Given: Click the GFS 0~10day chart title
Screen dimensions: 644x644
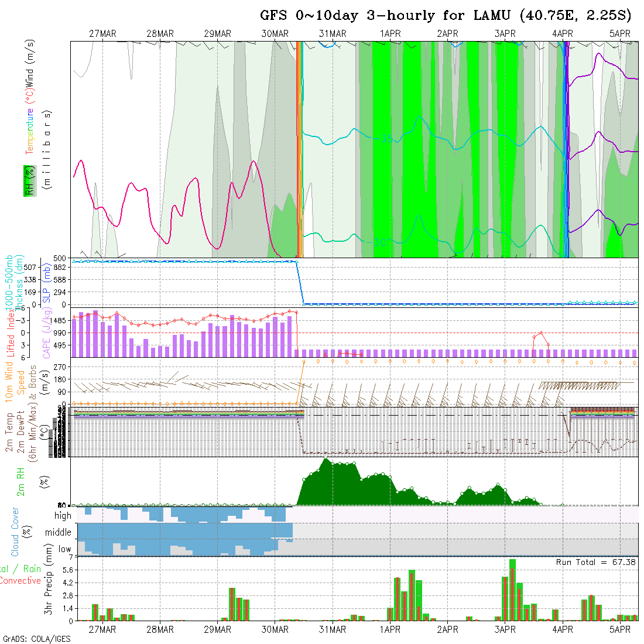Looking at the screenshot, I should pos(445,16).
